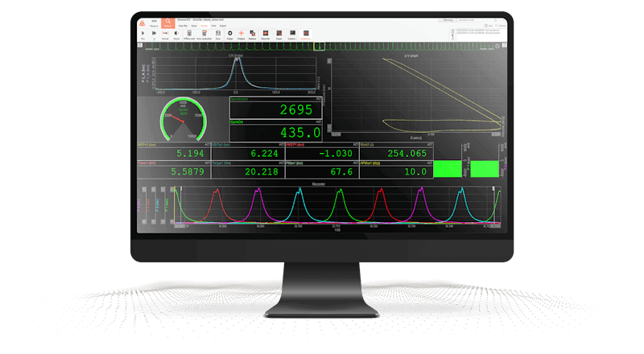Viewport: 644px width, 354px height.
Task: Click the 20.218 torque meter
Action: coord(248,170)
